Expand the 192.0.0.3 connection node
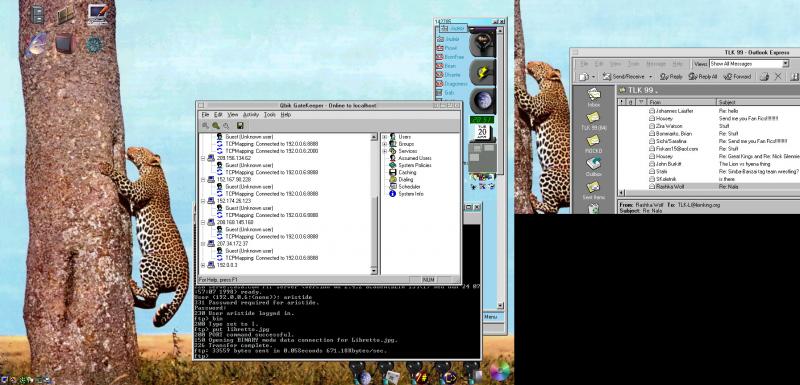Screen dimensions: 800x385 (x=203, y=266)
